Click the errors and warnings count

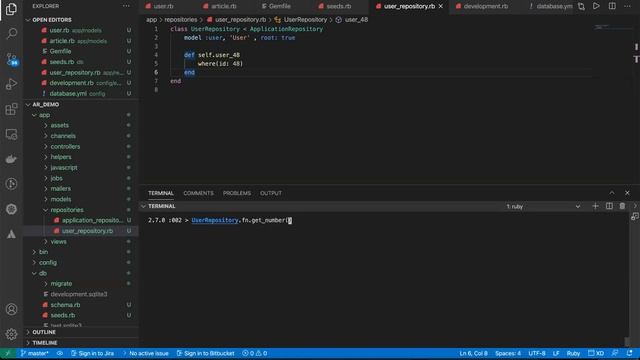pos(255,353)
